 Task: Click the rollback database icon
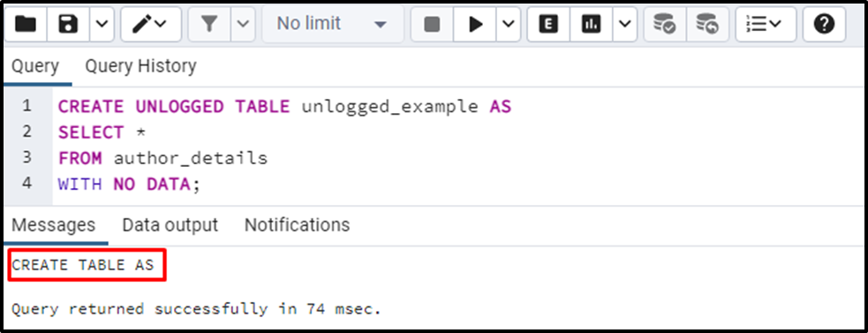(x=707, y=24)
